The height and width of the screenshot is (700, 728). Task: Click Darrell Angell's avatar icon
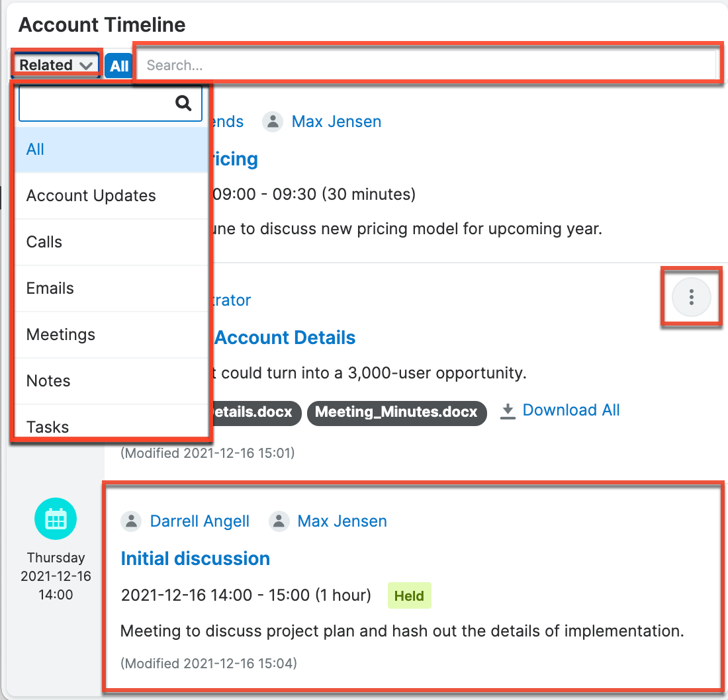click(x=131, y=521)
